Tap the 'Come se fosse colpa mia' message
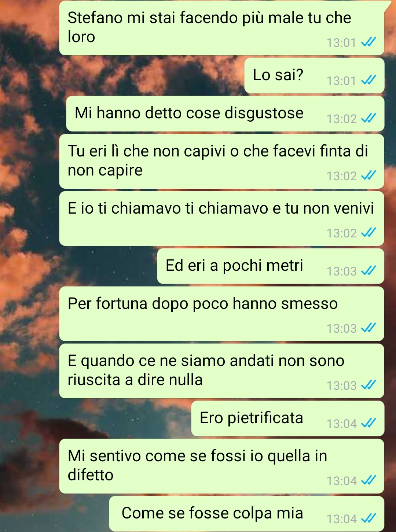Image resolution: width=396 pixels, height=532 pixels. pyautogui.click(x=247, y=514)
